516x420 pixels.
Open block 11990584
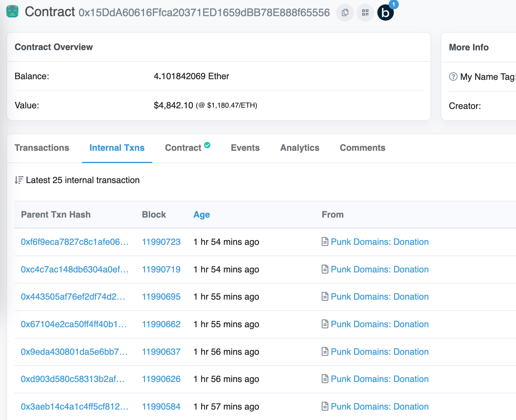[161, 406]
